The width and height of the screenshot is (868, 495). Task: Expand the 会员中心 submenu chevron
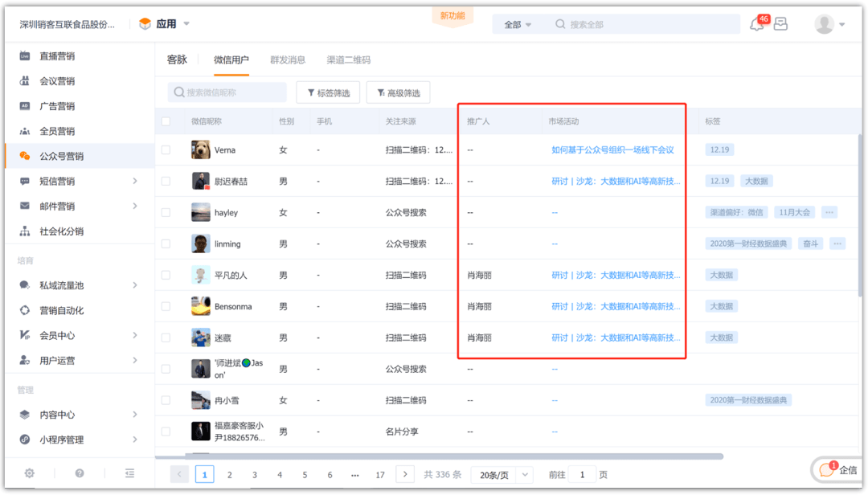point(135,335)
